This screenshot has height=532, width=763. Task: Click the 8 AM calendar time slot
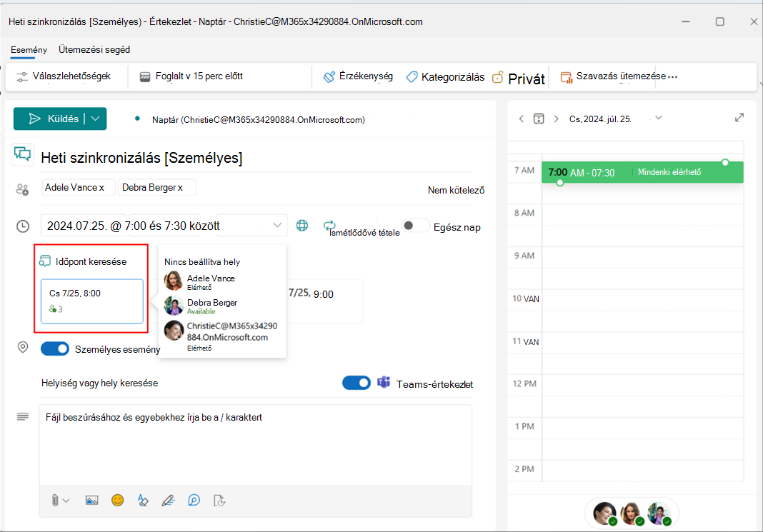[x=642, y=225]
